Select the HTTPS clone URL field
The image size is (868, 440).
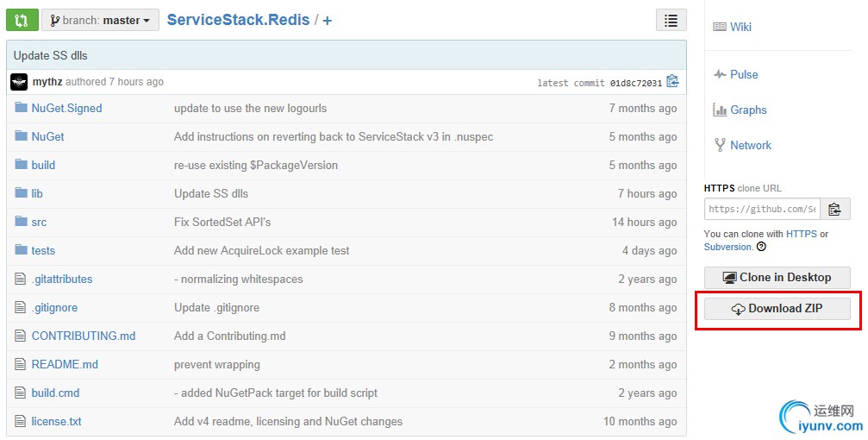(x=760, y=209)
